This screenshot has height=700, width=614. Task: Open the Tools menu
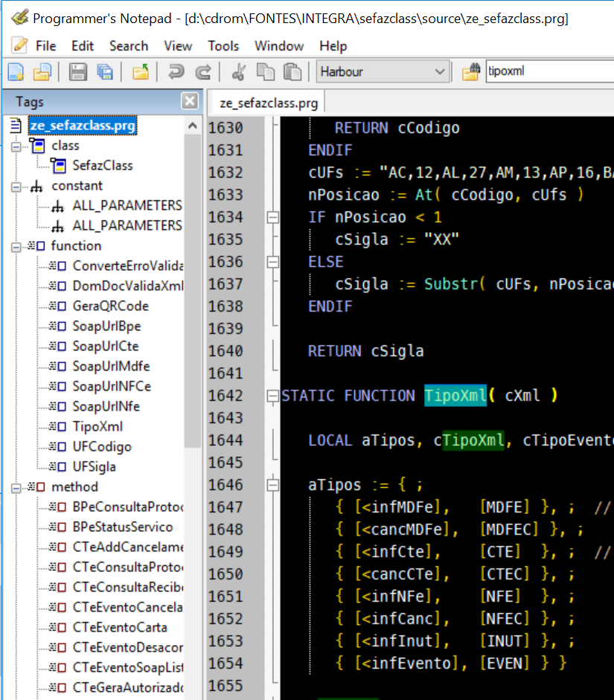pos(223,46)
